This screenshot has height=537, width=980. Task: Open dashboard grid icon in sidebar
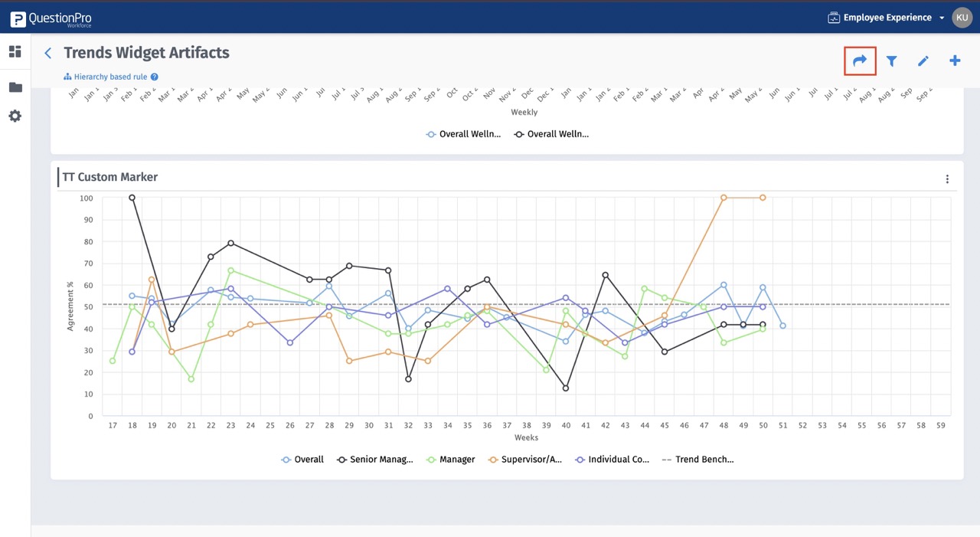[15, 51]
